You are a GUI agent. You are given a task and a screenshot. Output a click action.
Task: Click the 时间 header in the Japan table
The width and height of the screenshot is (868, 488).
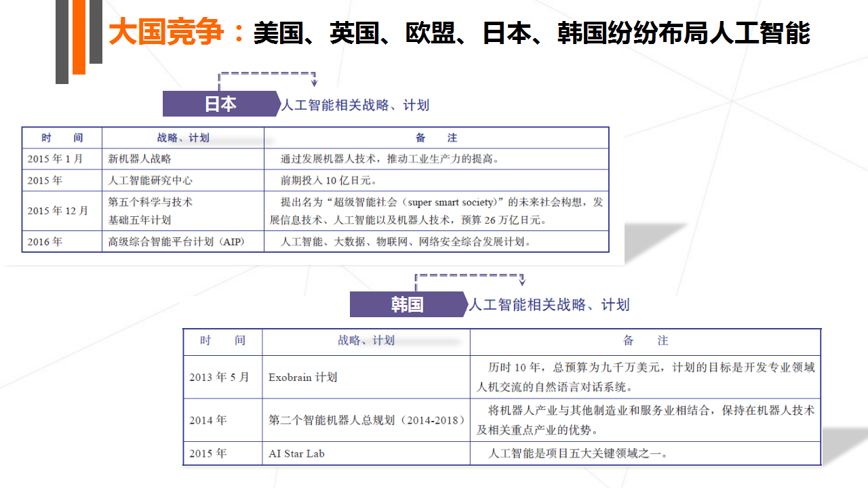tap(62, 138)
